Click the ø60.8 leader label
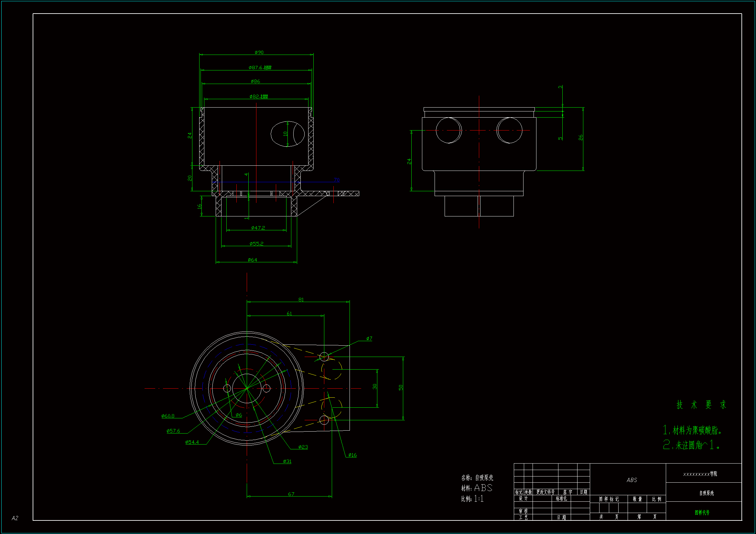Screen dimensions: 756x534 coord(168,416)
